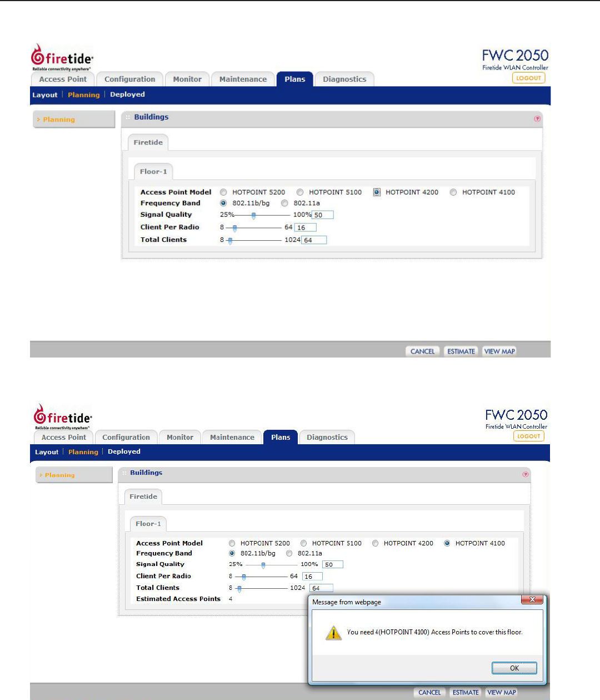
Task: Click Signal Quality slider handle, upper screenshot
Action: pos(254,215)
